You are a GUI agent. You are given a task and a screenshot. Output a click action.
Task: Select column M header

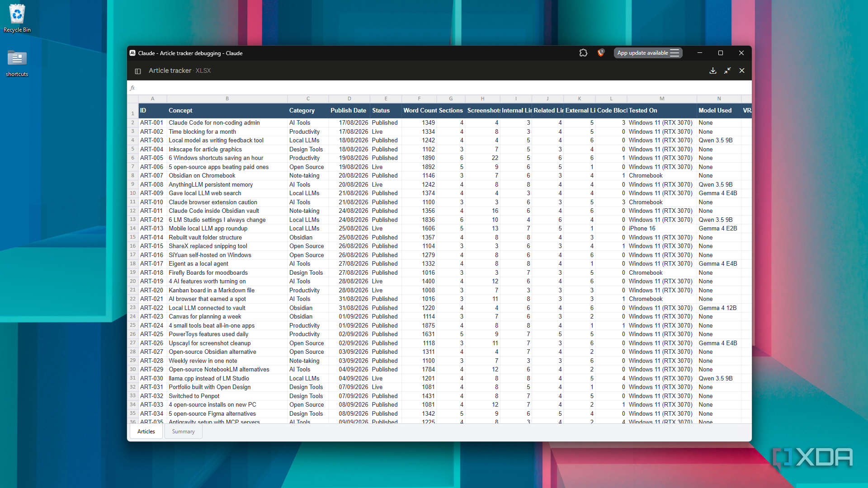662,99
